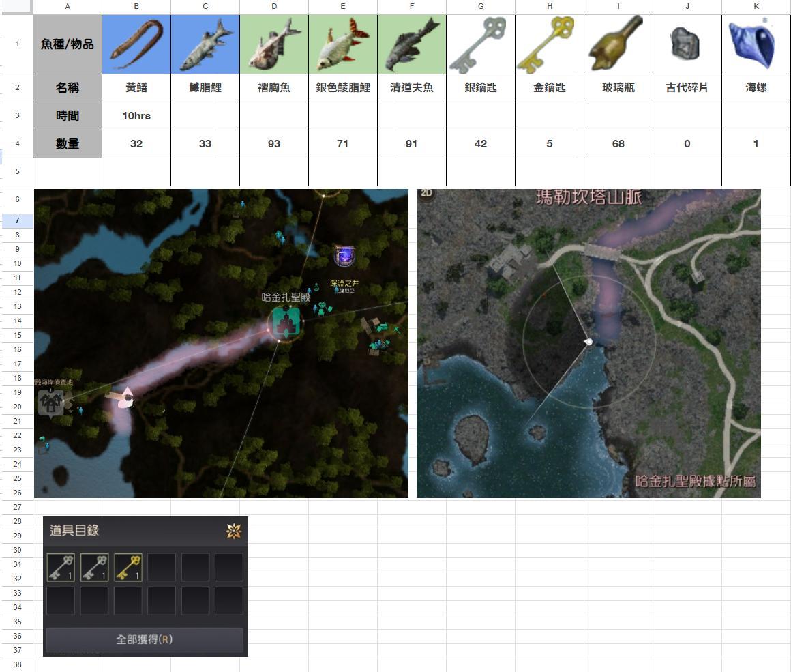Click leftmost silver key slot in 道具目錄

(61, 568)
